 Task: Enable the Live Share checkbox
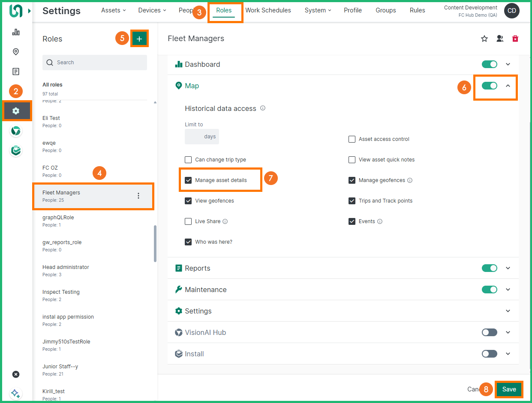(x=188, y=221)
